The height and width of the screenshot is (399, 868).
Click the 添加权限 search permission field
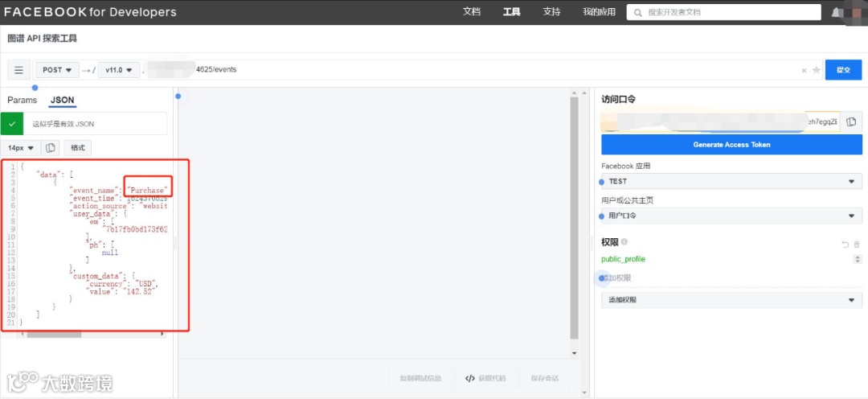point(732,278)
